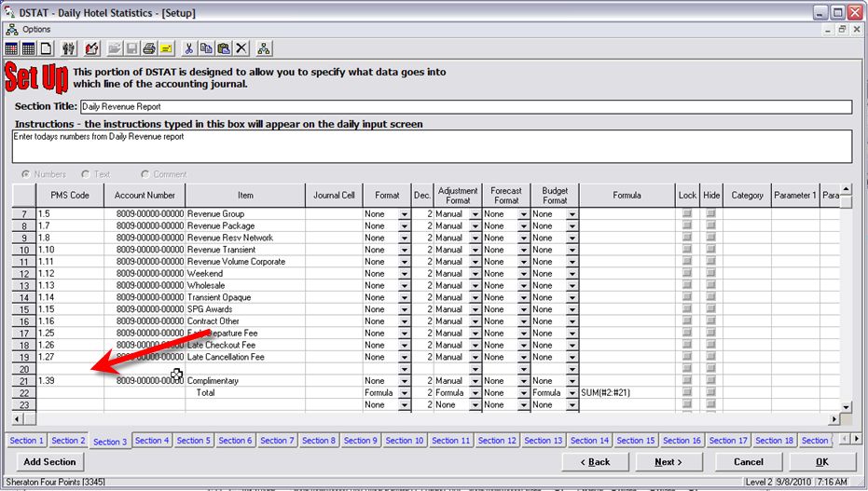Click into the Instructions text box
Viewport: 868px width, 491px height.
(x=432, y=146)
